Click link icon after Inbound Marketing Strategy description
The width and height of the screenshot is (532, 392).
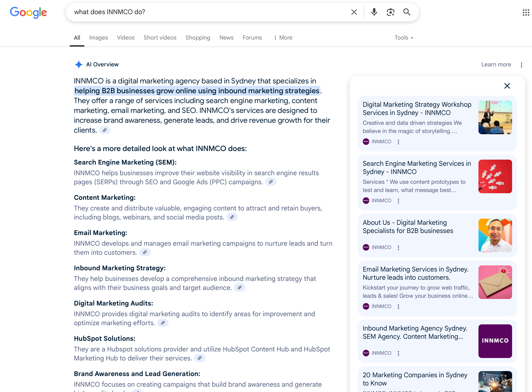point(239,287)
